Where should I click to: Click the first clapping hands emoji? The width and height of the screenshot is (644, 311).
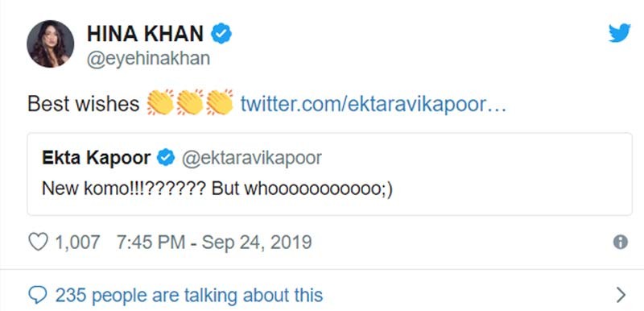point(160,102)
